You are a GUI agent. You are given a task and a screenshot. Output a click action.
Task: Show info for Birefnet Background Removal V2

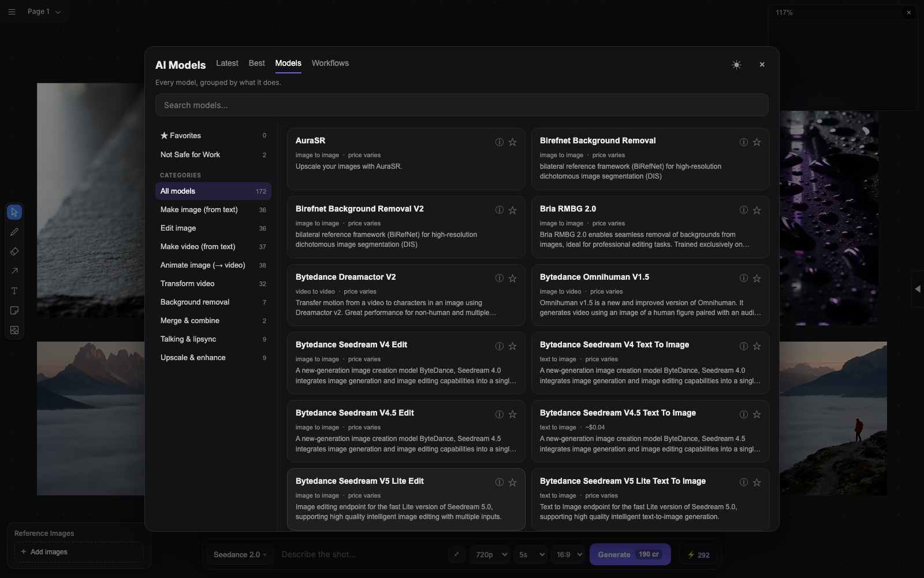click(x=499, y=210)
